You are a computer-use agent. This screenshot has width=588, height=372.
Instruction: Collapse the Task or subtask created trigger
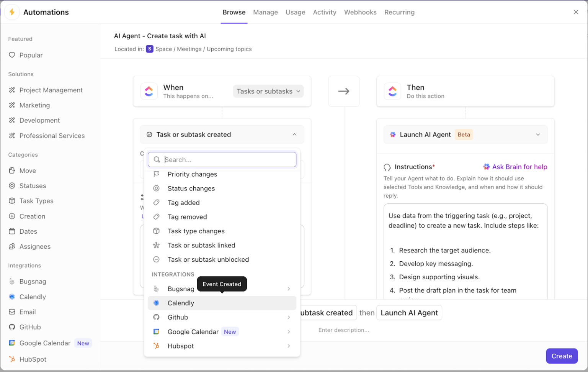[294, 134]
